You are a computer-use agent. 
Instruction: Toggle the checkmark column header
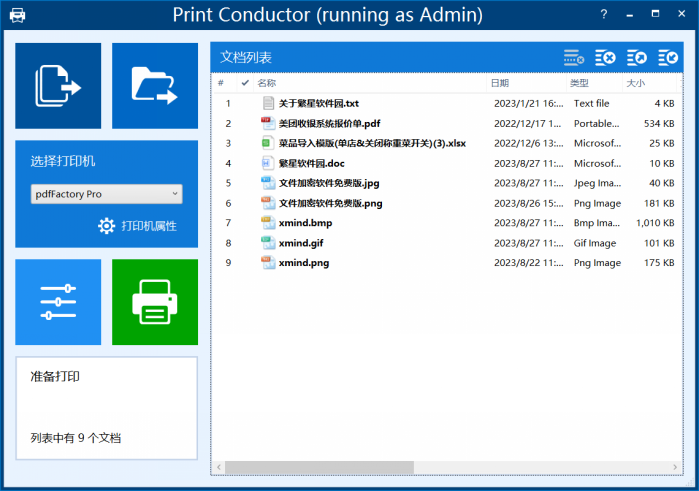pos(245,83)
